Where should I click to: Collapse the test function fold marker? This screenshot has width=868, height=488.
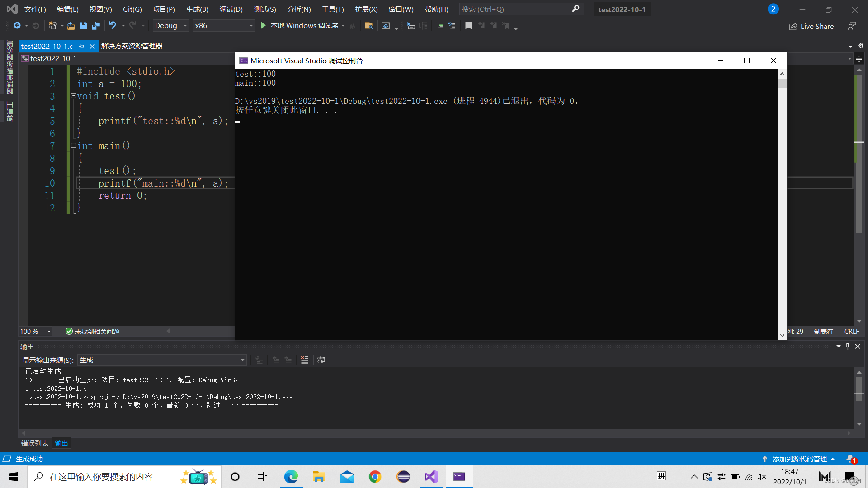[x=73, y=96]
